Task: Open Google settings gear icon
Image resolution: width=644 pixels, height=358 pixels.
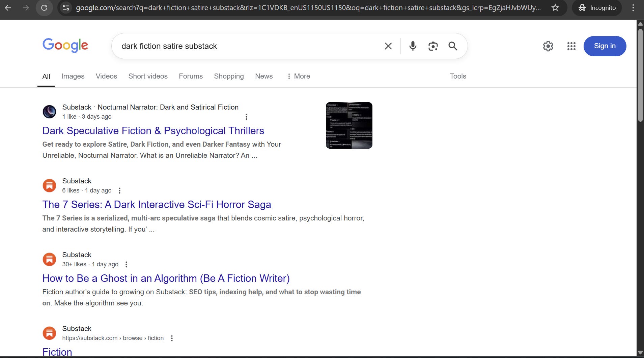Action: (548, 46)
